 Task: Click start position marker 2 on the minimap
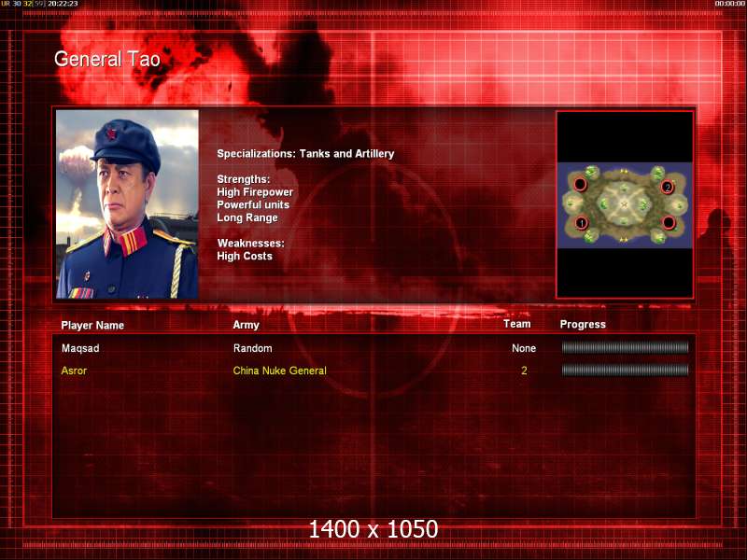pos(668,188)
